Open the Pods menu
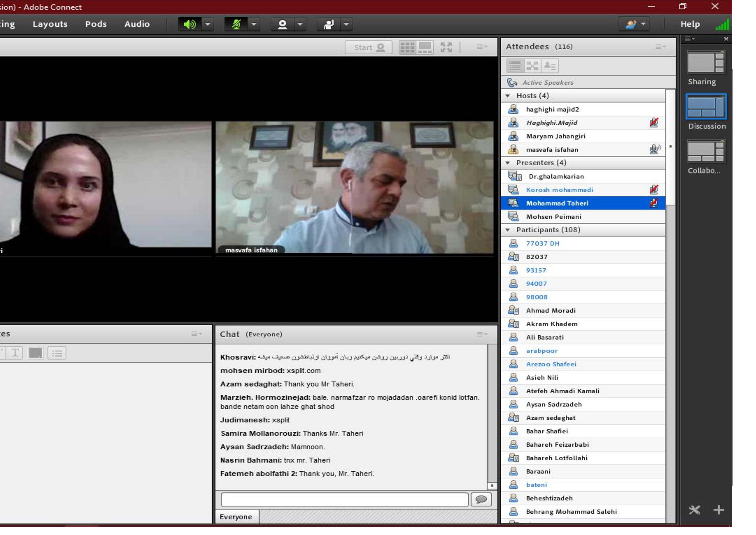 [x=96, y=24]
